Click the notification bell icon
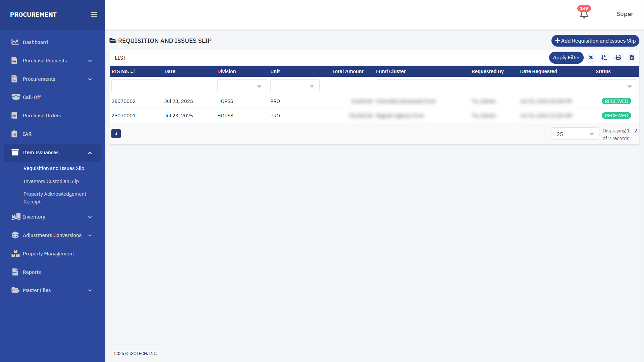 (584, 14)
